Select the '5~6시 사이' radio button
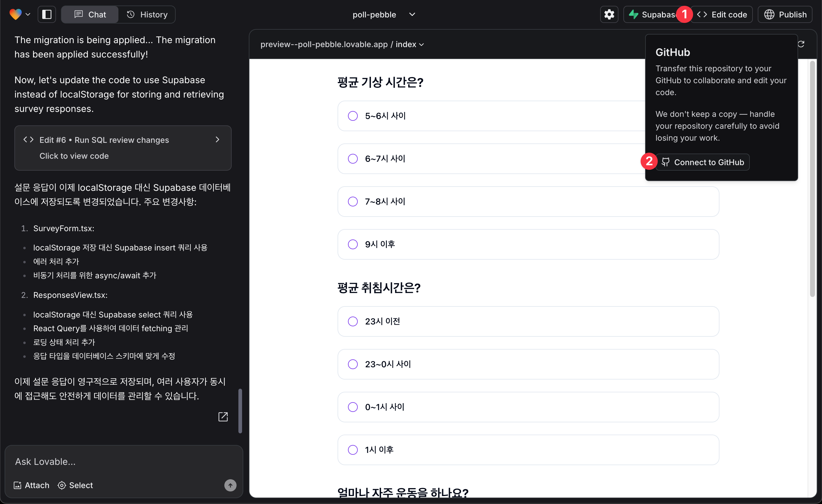Image resolution: width=822 pixels, height=504 pixels. click(353, 116)
